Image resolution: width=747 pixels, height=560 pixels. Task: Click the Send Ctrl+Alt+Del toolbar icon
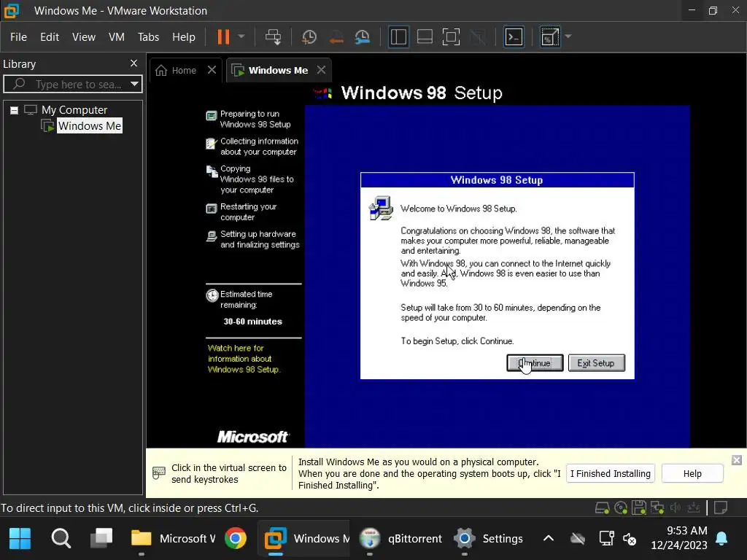[x=274, y=36]
